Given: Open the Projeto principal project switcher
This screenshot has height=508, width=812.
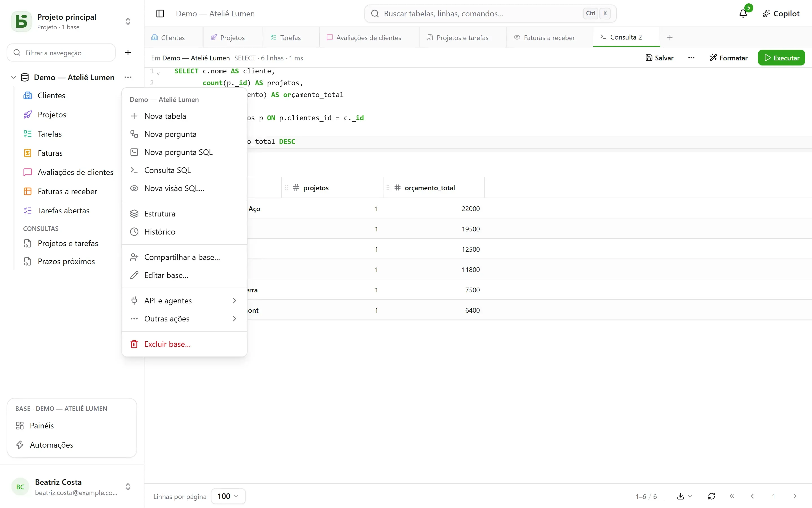Looking at the screenshot, I should click(71, 21).
